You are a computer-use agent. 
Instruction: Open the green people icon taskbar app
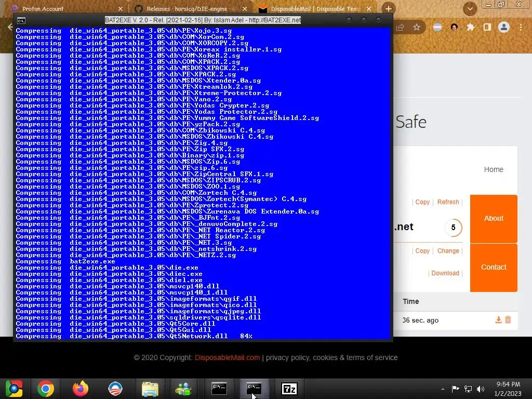(183, 389)
